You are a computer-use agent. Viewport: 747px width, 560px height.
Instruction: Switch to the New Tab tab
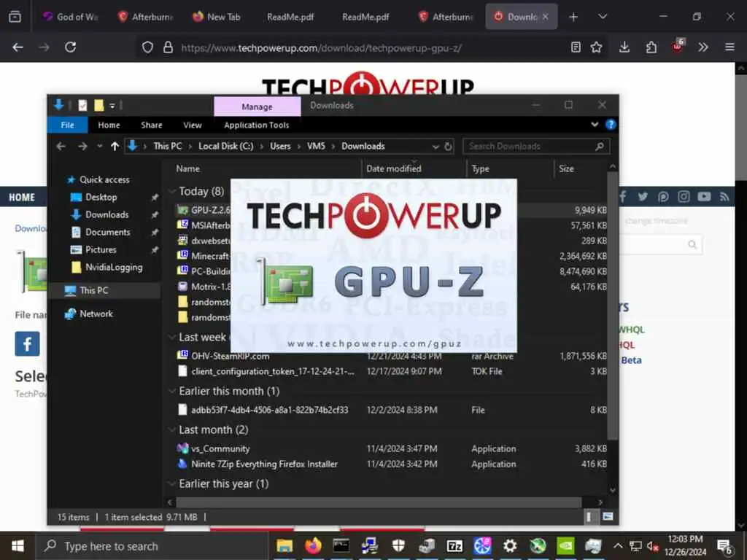[x=217, y=17]
